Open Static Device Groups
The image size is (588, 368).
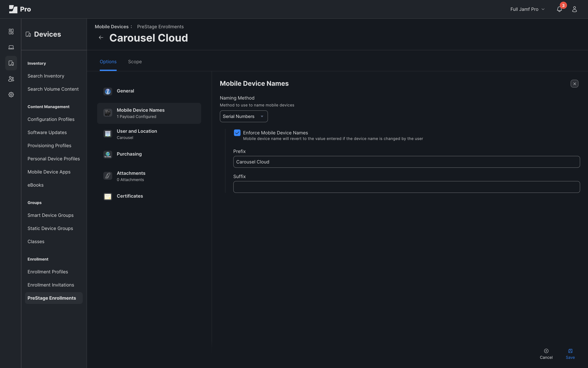[x=50, y=228]
